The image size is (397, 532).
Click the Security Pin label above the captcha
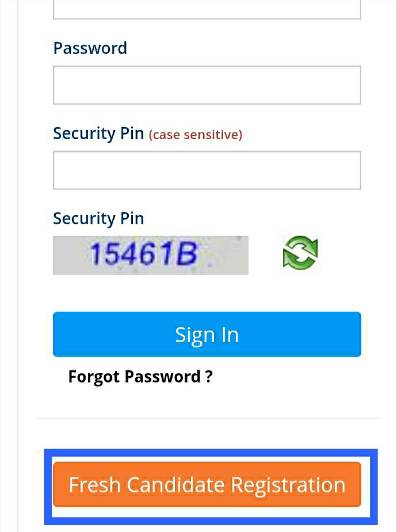98,219
